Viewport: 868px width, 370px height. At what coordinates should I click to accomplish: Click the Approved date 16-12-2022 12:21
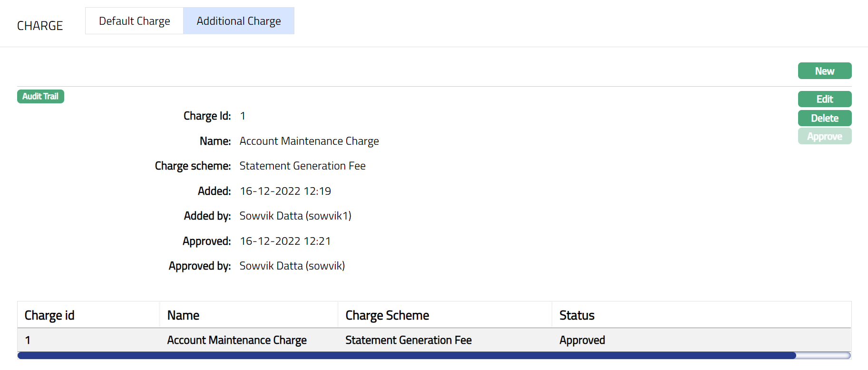[x=285, y=241]
